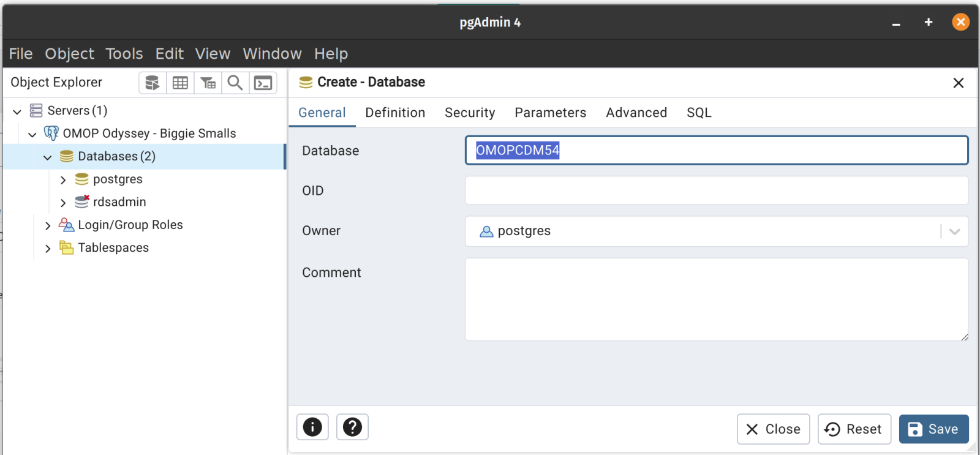Viewport: 980px width, 455px height.
Task: Switch to the Definition tab
Action: click(x=395, y=113)
